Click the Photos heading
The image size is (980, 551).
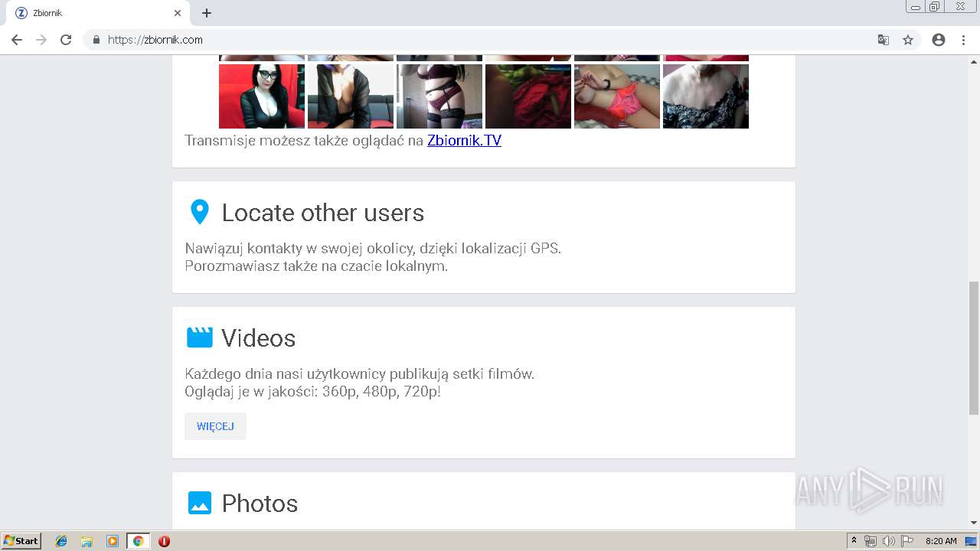pos(260,504)
